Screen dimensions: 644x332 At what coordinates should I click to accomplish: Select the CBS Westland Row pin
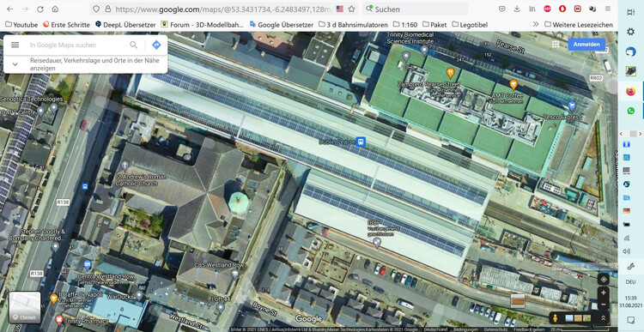(x=234, y=275)
